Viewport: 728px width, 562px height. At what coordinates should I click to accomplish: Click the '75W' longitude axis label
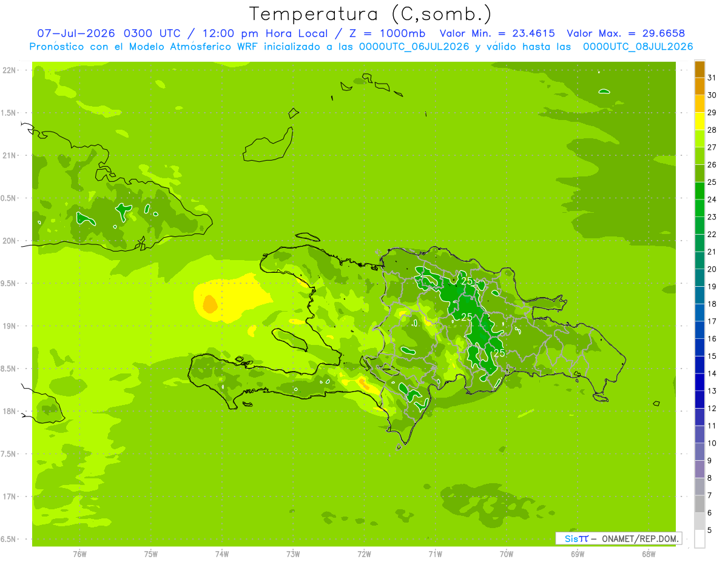point(151,554)
